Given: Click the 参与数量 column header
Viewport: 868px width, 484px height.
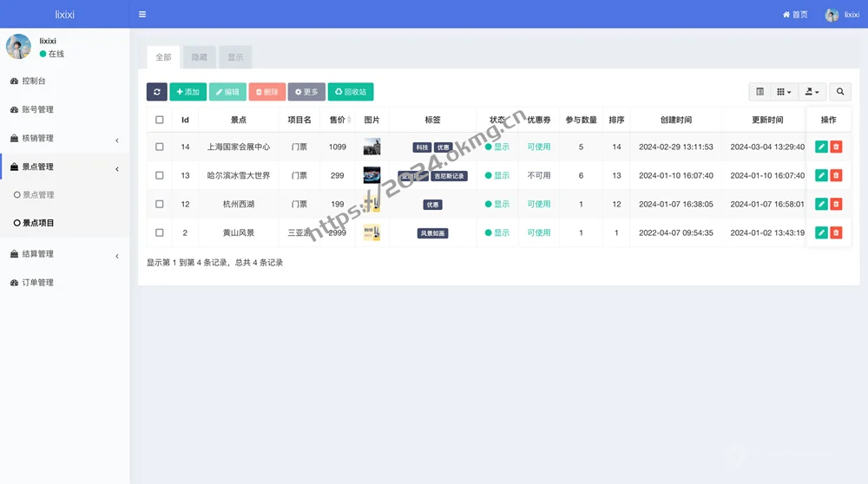Looking at the screenshot, I should (581, 120).
